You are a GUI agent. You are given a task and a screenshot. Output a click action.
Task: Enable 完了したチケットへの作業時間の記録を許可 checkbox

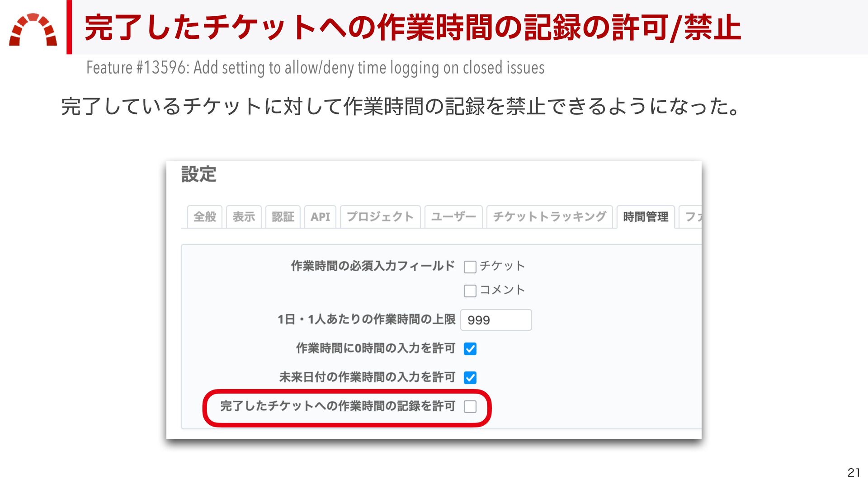[470, 407]
